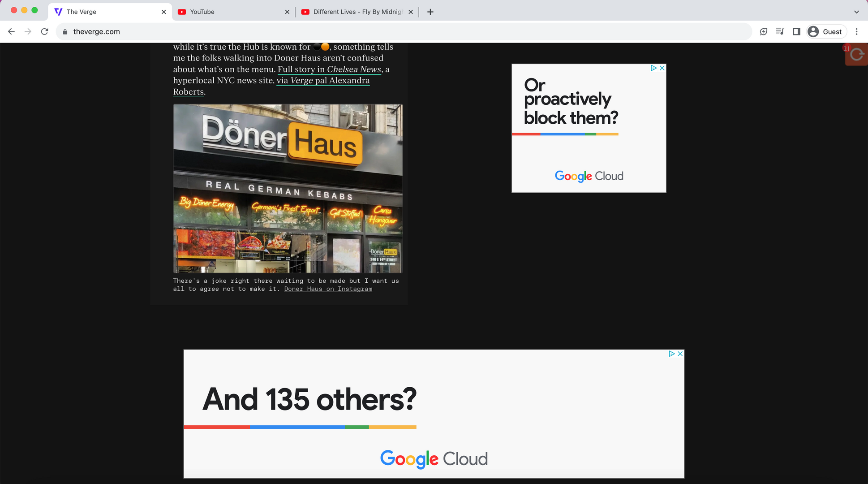Click AdChoices icon on sidebar ad

pyautogui.click(x=653, y=68)
